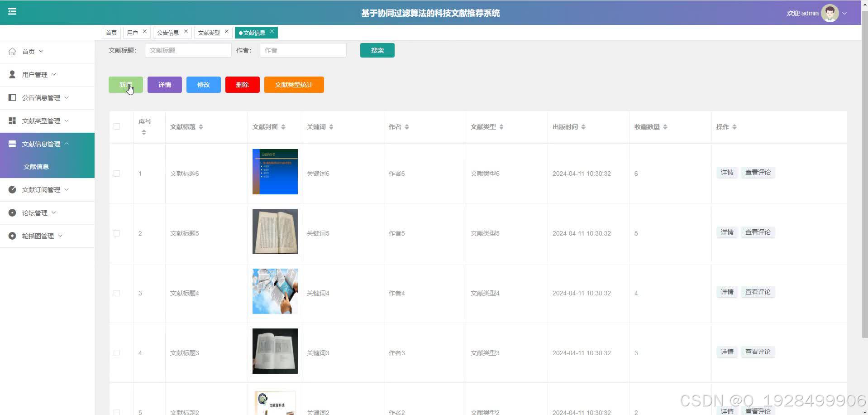Expand the 用户管理 sidebar menu
The width and height of the screenshot is (868, 415).
coord(54,74)
